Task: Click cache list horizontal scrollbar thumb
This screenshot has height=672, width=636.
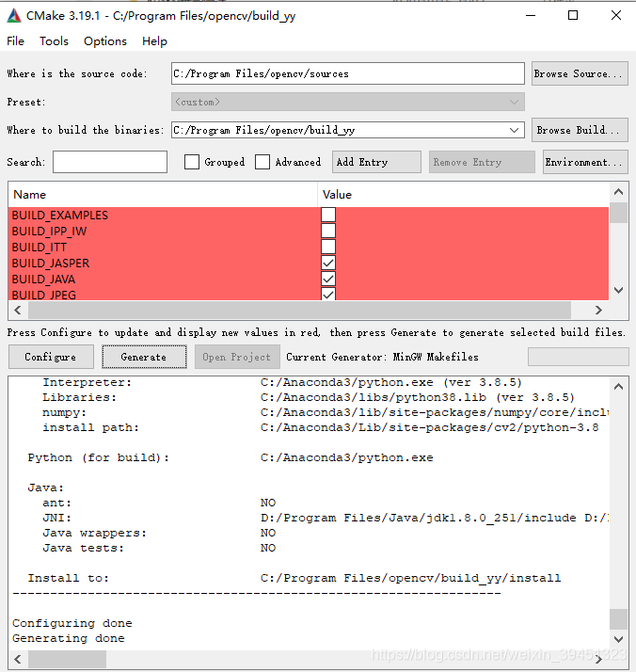Action: click(x=299, y=310)
